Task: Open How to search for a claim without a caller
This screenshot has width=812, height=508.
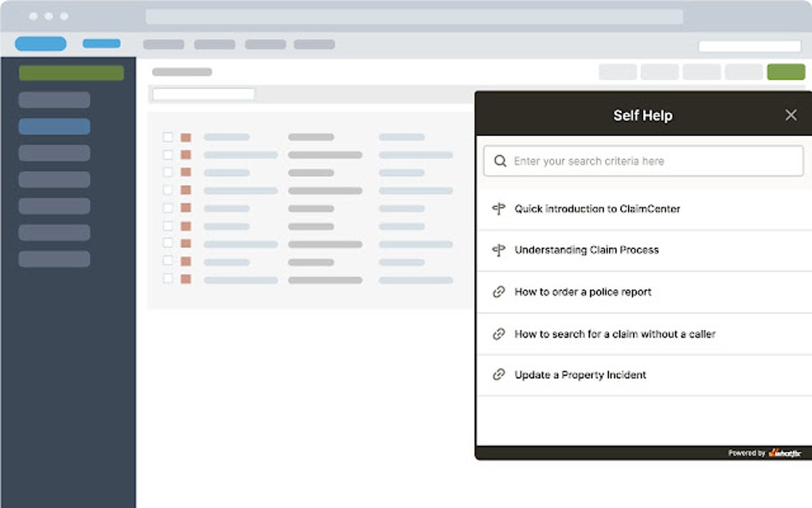Action: 615,334
